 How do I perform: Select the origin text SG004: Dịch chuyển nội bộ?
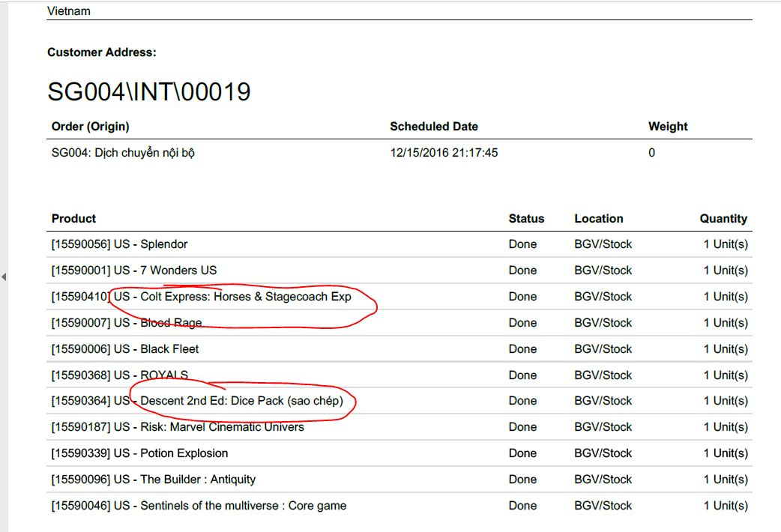123,153
